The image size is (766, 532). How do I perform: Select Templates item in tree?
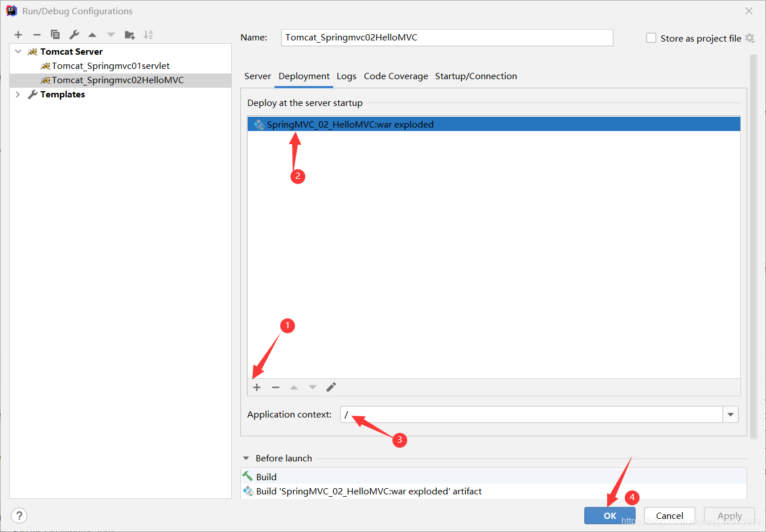(x=63, y=94)
